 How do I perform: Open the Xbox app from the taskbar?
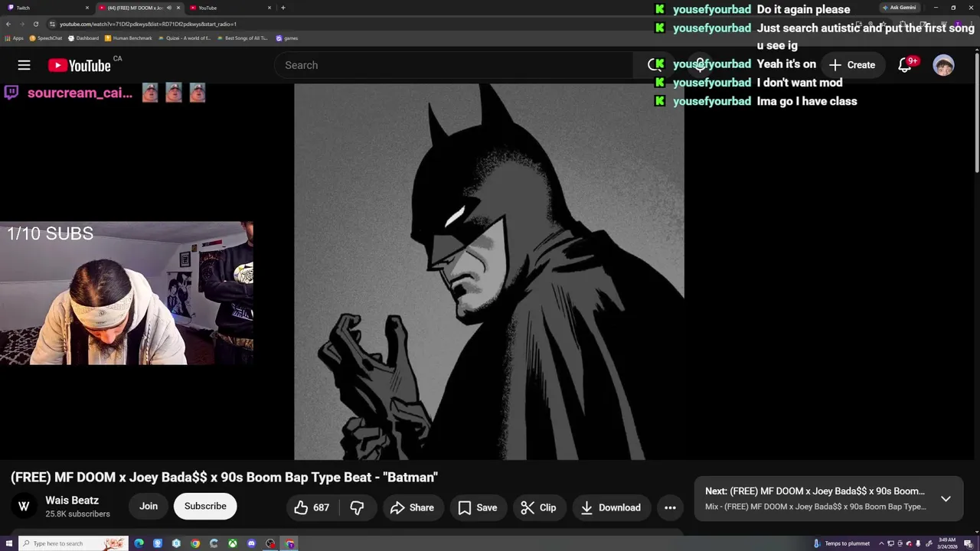click(x=233, y=543)
